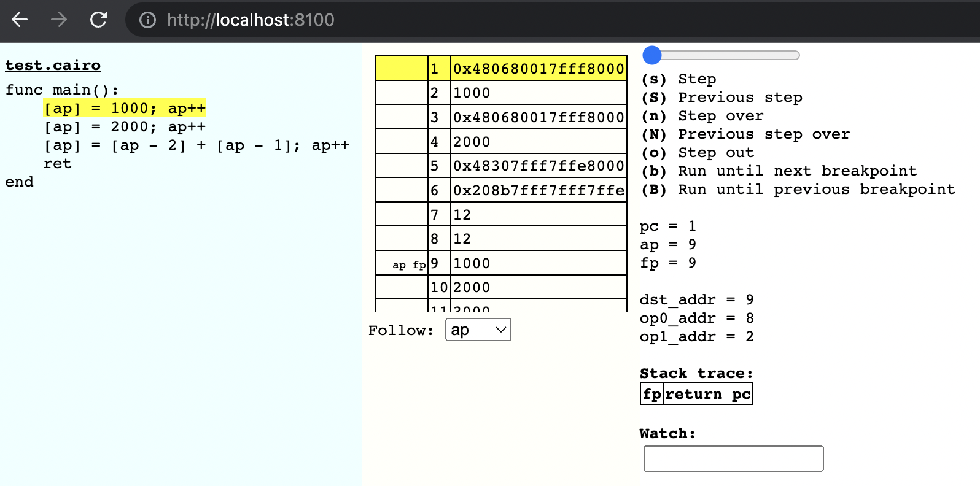The width and height of the screenshot is (980, 486).
Task: Click the fp = 9 register value
Action: (x=668, y=263)
